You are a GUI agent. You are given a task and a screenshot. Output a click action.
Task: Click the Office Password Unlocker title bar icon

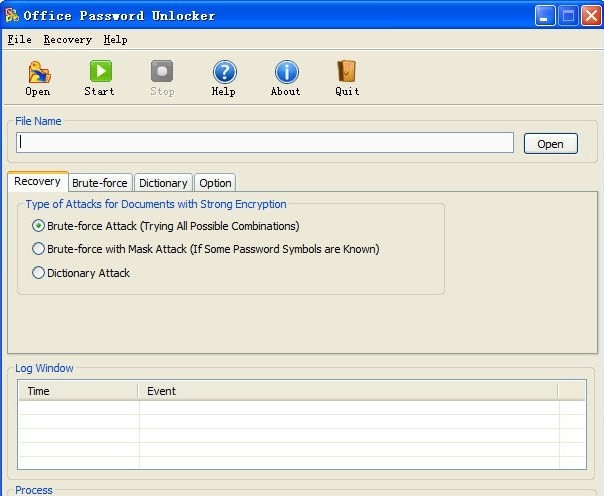(12, 15)
